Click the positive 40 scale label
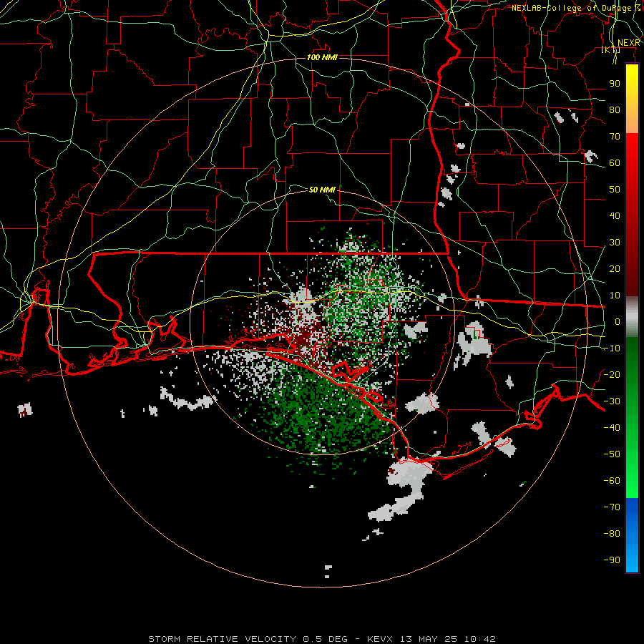 [x=615, y=216]
